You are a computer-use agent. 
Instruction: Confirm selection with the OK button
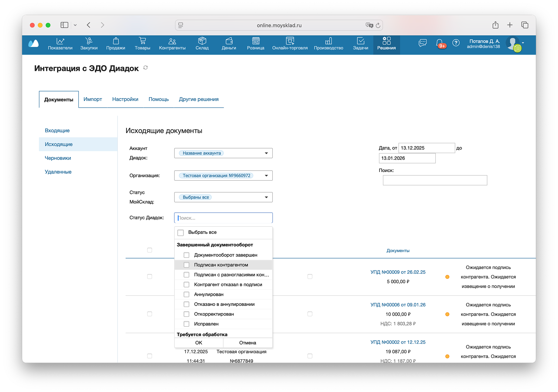tap(199, 343)
